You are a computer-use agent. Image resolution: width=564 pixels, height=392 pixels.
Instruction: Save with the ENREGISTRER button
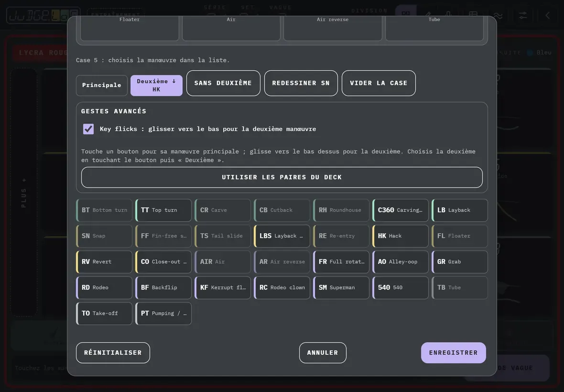pos(454,353)
